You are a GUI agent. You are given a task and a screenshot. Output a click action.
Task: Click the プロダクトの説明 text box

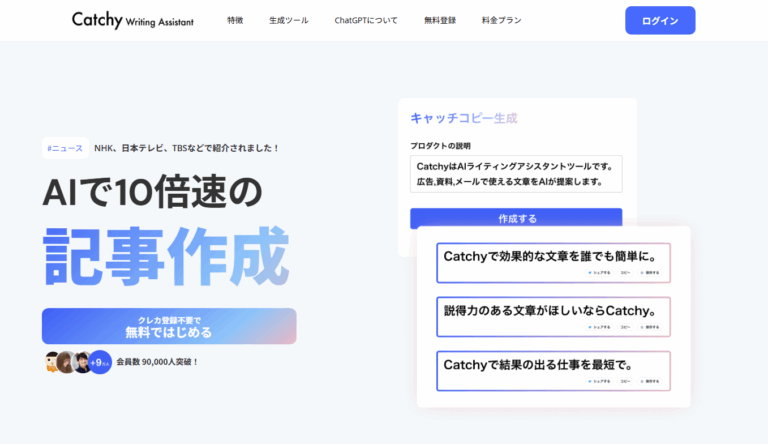point(516,174)
